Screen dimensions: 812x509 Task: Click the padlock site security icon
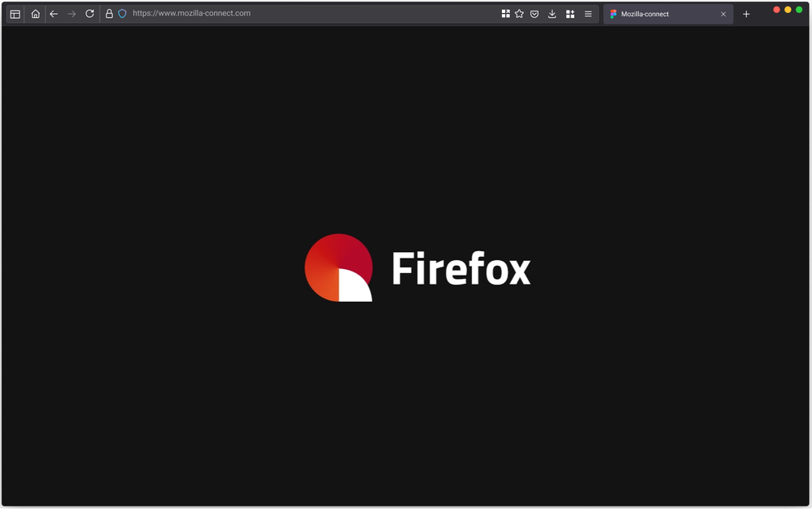pos(109,14)
